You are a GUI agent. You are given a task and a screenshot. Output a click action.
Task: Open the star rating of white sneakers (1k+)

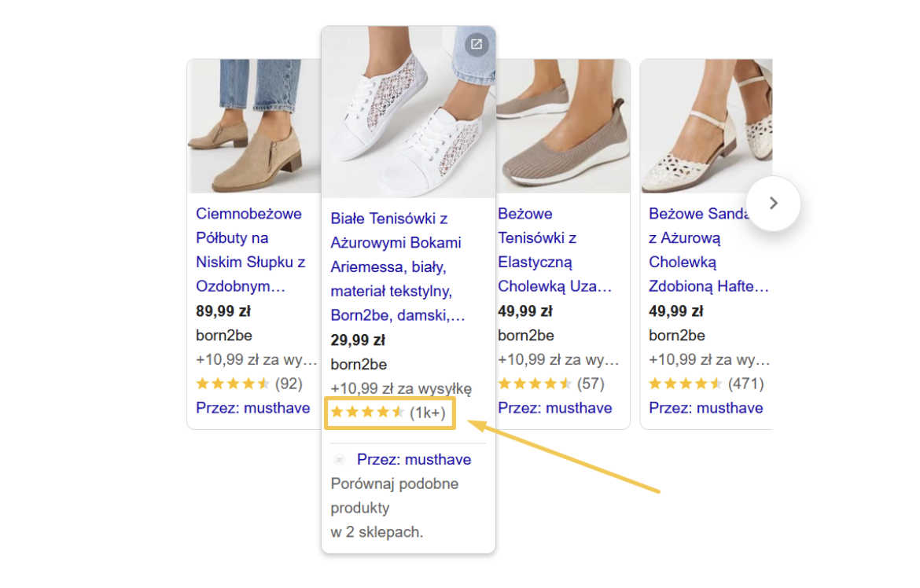(388, 413)
